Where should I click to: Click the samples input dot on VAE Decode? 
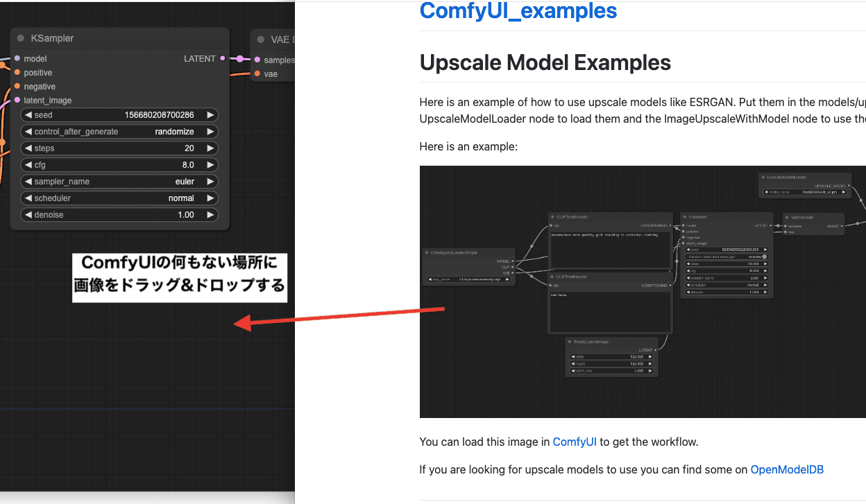[257, 60]
